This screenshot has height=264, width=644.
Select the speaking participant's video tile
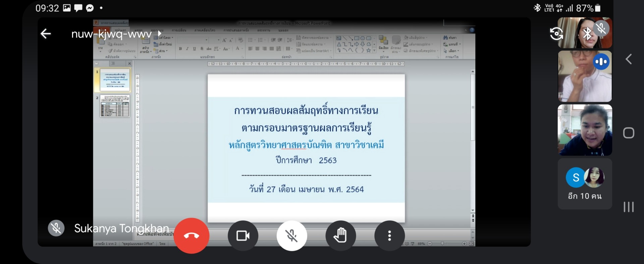(x=585, y=76)
